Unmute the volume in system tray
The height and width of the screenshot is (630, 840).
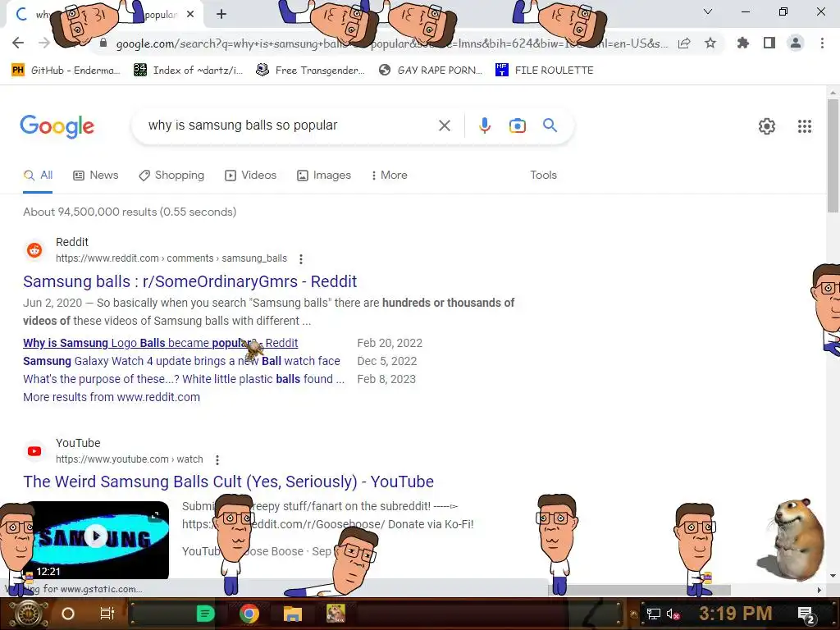coord(673,614)
